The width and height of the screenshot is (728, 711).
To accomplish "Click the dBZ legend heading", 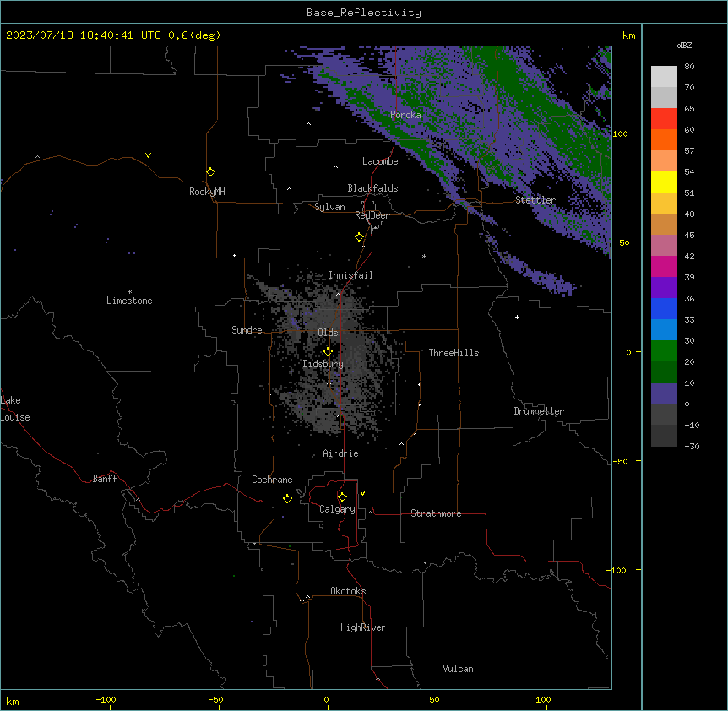I will coord(684,46).
